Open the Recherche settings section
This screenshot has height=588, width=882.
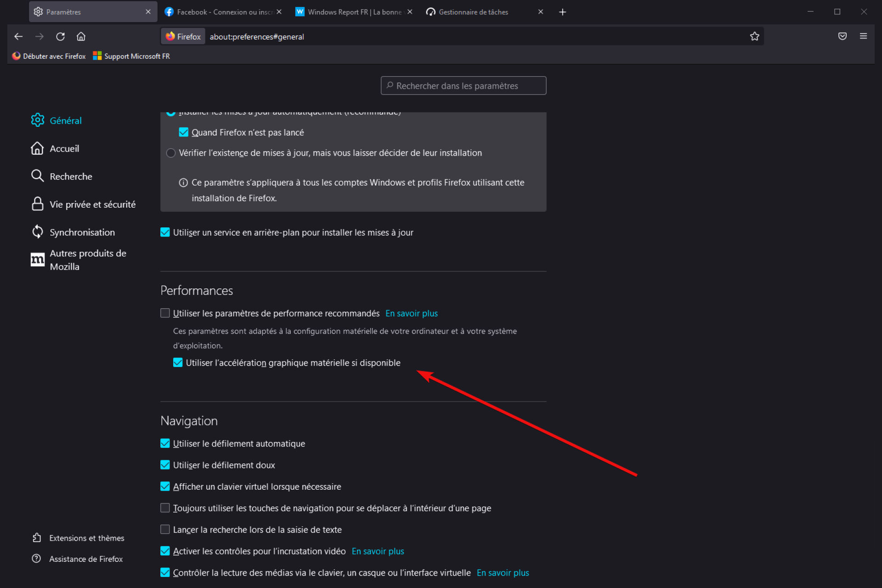pos(71,176)
